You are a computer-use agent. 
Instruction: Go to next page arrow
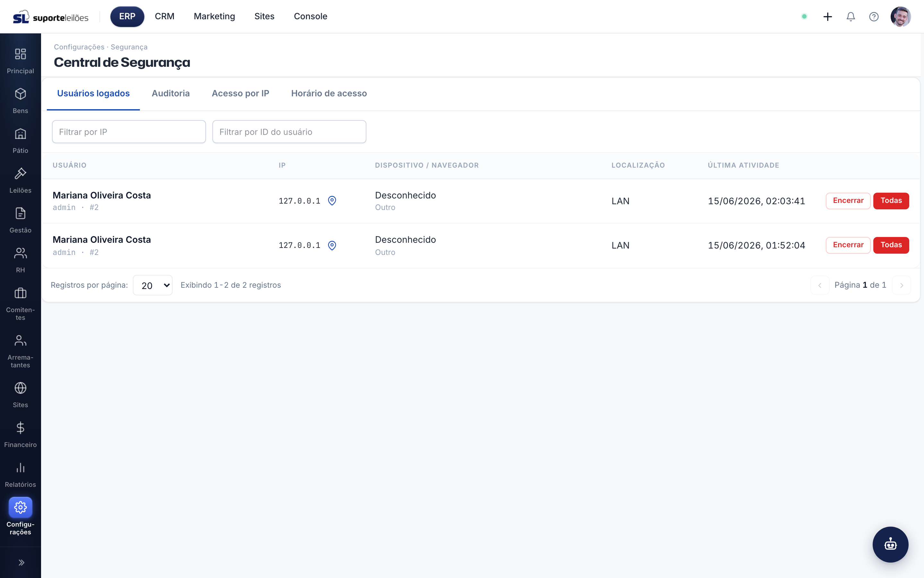[902, 285]
